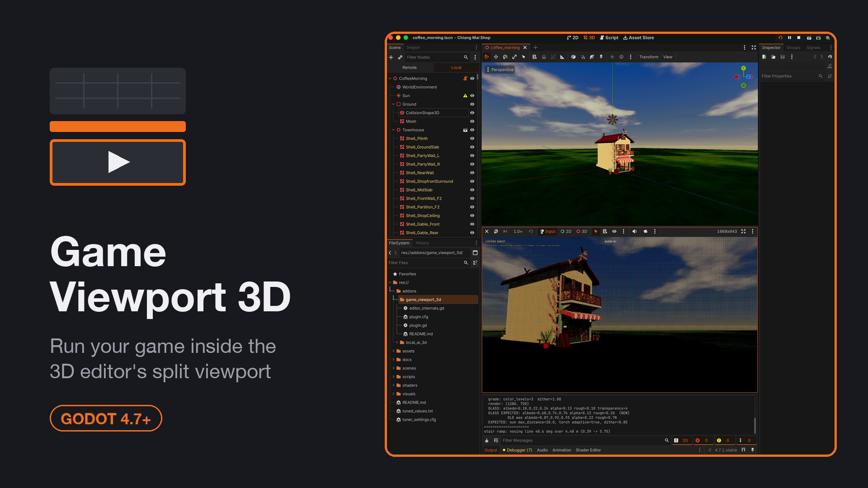Viewport: 868px width, 488px height.
Task: Click the instantiate child scene link icon
Action: [x=400, y=57]
